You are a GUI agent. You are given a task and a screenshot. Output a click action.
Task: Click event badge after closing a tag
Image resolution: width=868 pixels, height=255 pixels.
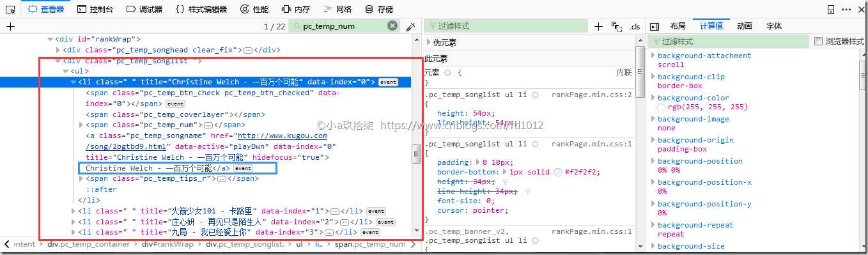coord(243,168)
